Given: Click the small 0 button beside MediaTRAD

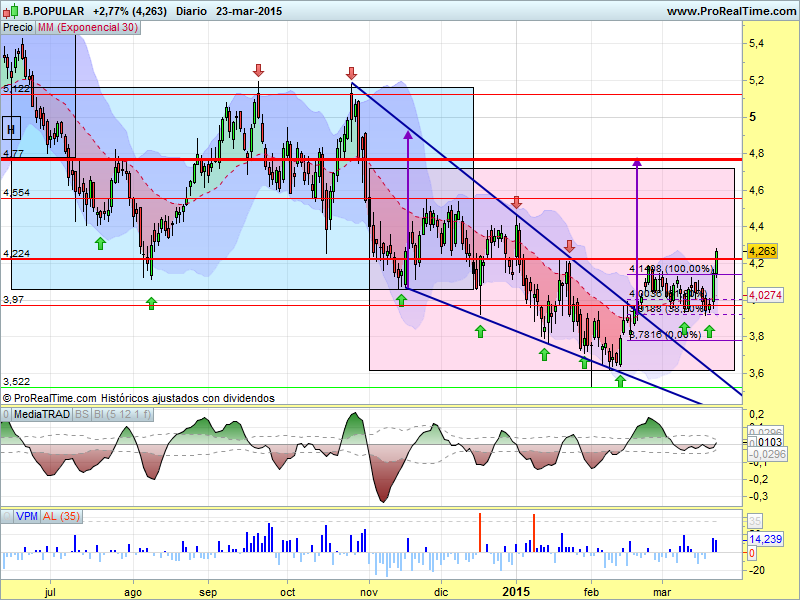Looking at the screenshot, I should (6, 414).
